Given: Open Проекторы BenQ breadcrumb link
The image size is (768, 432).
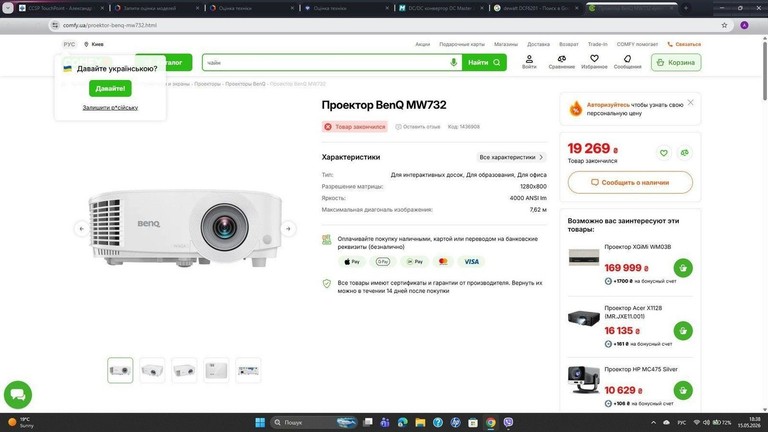Looking at the screenshot, I should tap(245, 84).
